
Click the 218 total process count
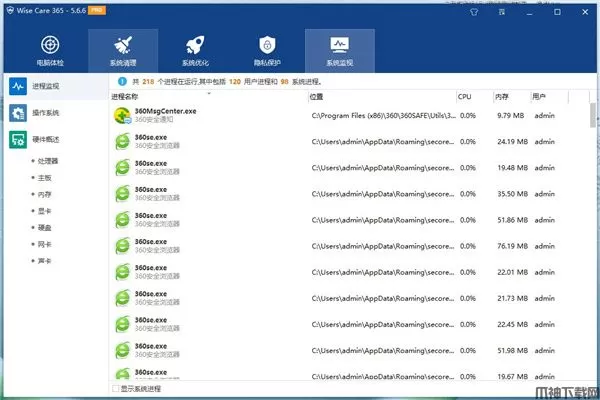point(148,82)
